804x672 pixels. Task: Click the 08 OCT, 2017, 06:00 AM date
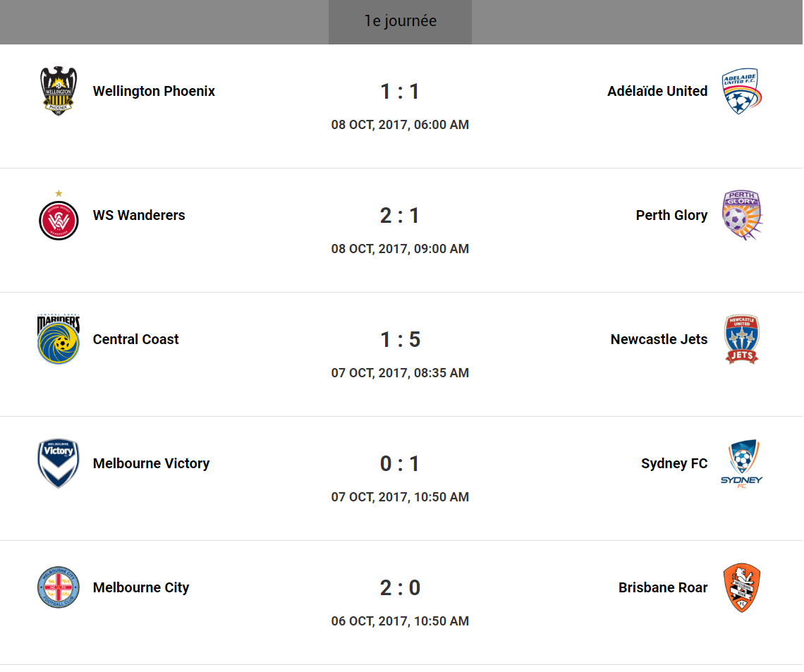click(x=400, y=125)
